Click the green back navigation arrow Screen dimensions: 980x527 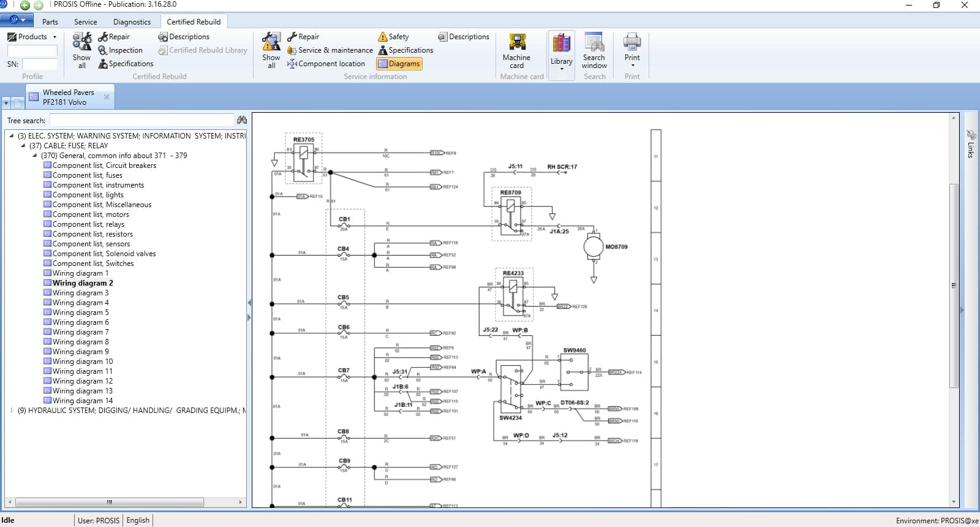click(x=25, y=5)
